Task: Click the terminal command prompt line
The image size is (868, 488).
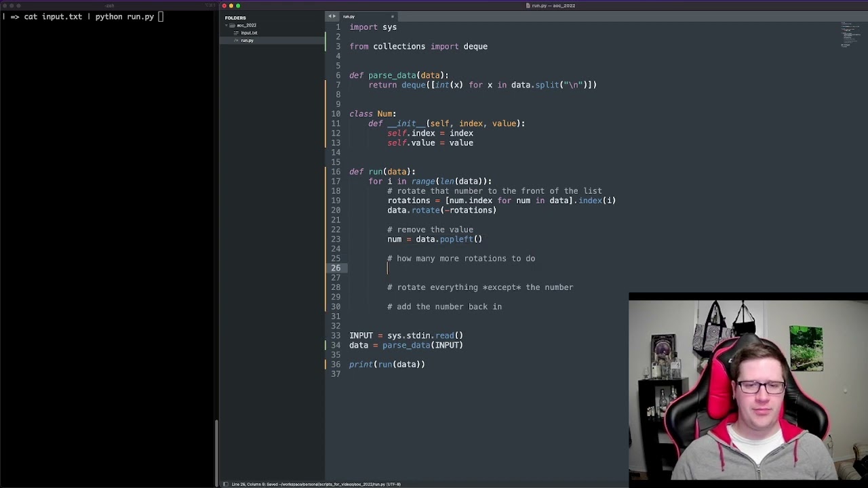Action: (82, 16)
